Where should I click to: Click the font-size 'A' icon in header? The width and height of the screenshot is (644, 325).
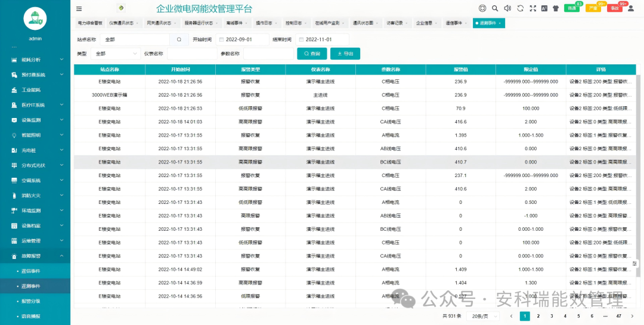[544, 8]
